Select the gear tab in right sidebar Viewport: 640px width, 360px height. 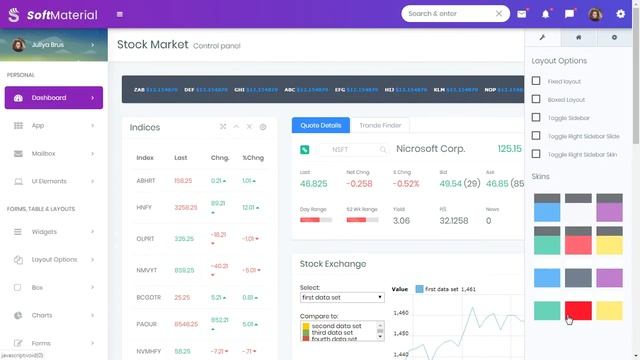pyautogui.click(x=614, y=38)
